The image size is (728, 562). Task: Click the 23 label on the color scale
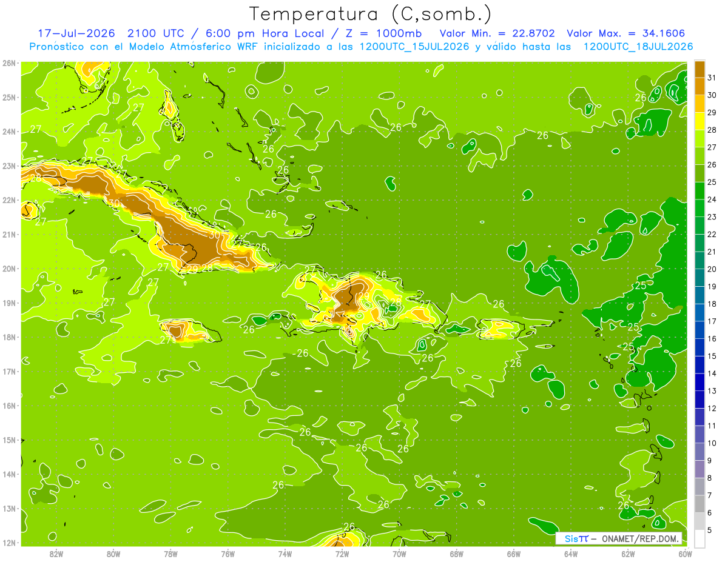click(x=712, y=217)
